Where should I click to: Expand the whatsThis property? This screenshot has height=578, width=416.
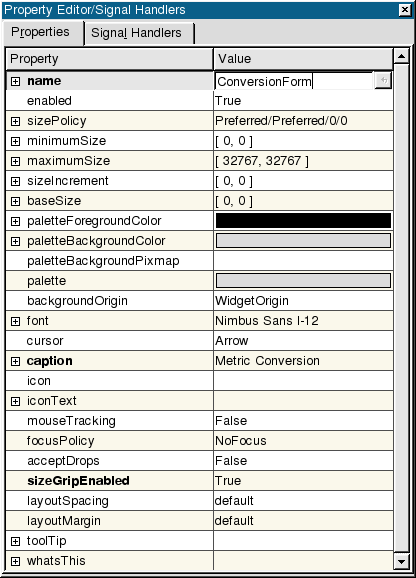(x=15, y=561)
